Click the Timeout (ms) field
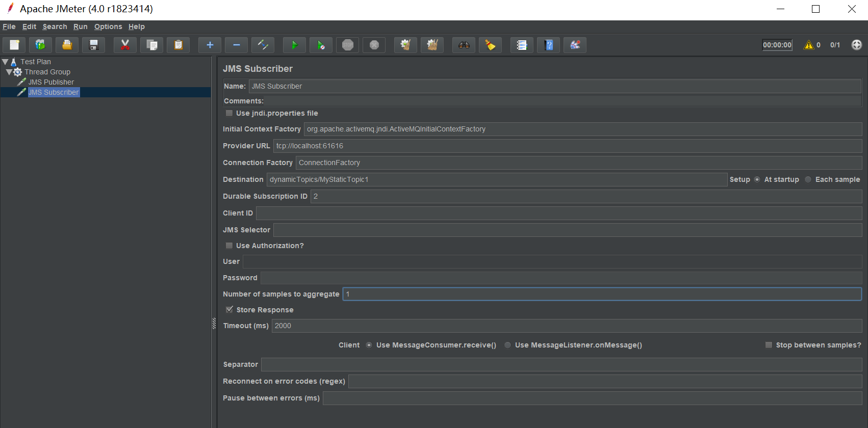The height and width of the screenshot is (428, 868). coord(567,326)
